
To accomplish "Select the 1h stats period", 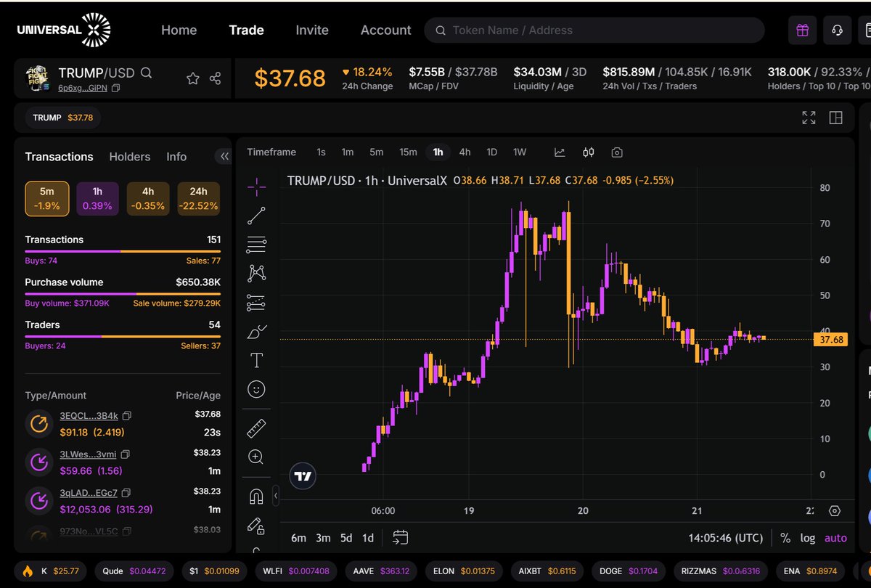I will (x=97, y=199).
